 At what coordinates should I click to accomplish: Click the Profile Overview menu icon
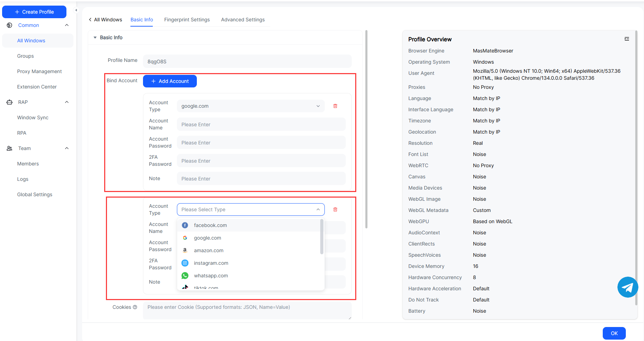click(627, 39)
